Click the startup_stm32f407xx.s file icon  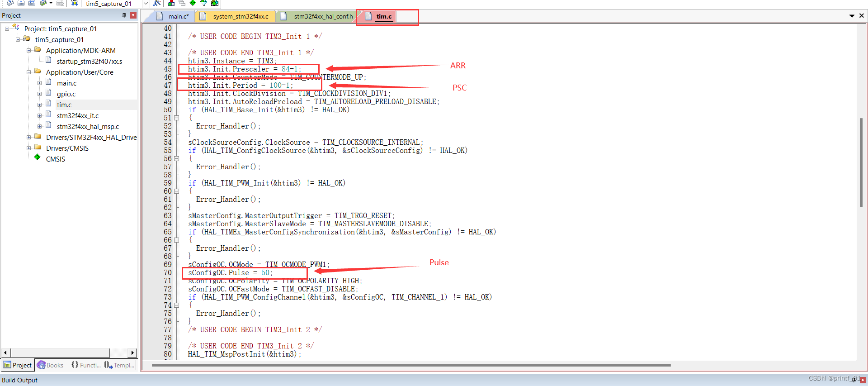pos(48,60)
